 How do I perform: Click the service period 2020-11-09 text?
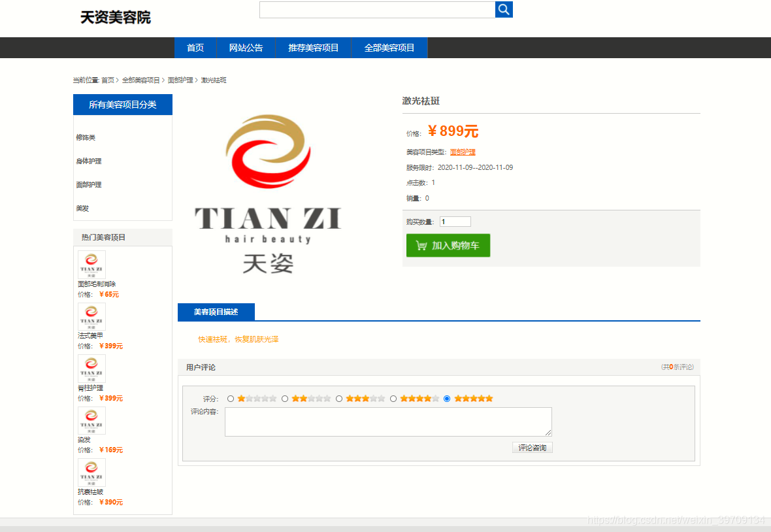click(475, 168)
